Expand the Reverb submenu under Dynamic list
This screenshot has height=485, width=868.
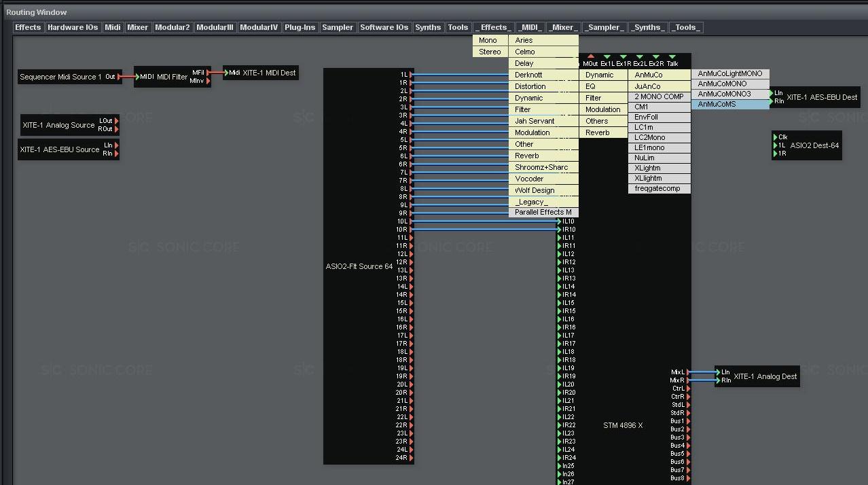pos(598,132)
